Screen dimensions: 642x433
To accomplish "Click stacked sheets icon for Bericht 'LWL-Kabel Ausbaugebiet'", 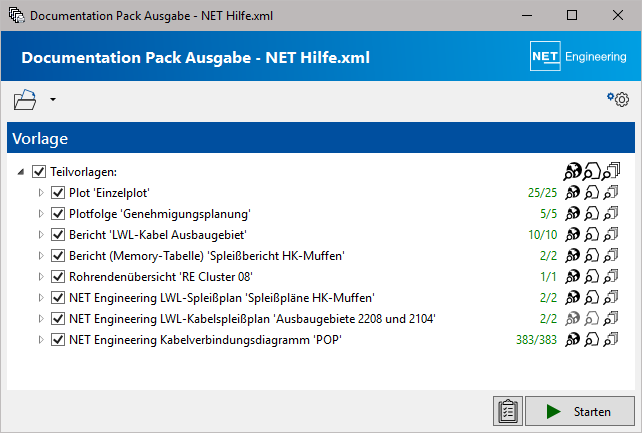I will tap(611, 235).
